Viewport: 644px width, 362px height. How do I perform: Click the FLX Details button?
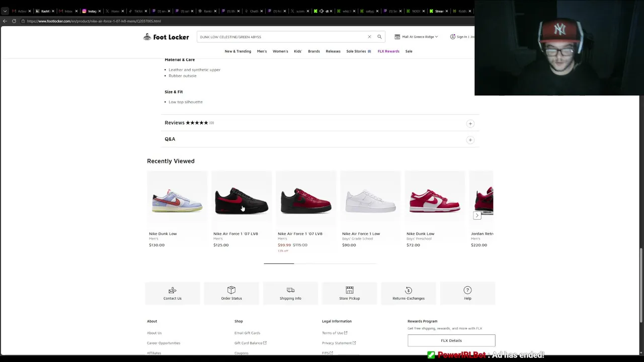(x=451, y=340)
